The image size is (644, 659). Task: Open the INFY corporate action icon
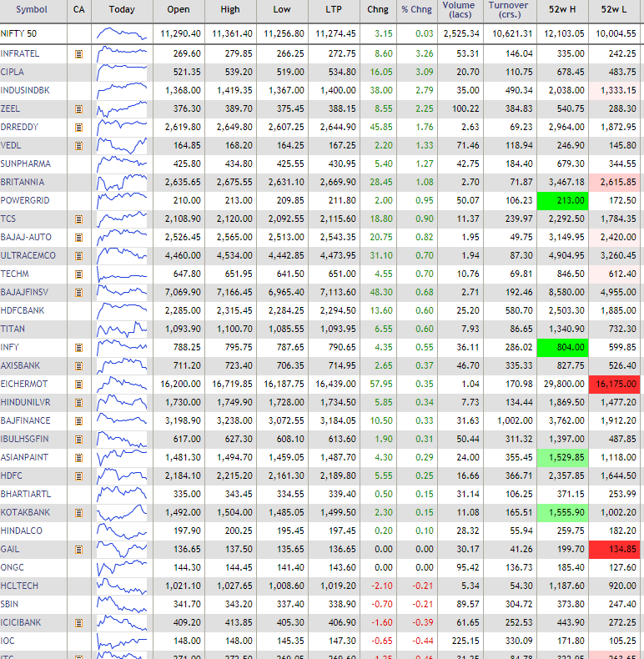(78, 347)
